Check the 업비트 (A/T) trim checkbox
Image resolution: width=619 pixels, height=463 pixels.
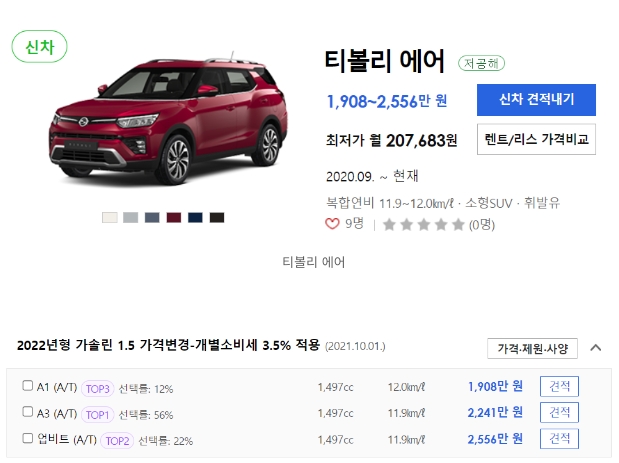[28, 438]
